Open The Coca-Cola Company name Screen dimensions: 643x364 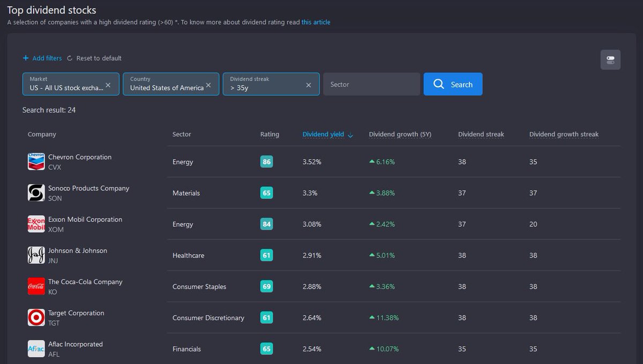point(85,282)
